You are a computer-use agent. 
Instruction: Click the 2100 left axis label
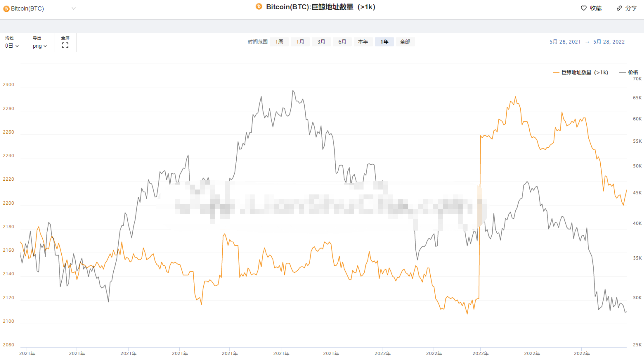pyautogui.click(x=8, y=321)
